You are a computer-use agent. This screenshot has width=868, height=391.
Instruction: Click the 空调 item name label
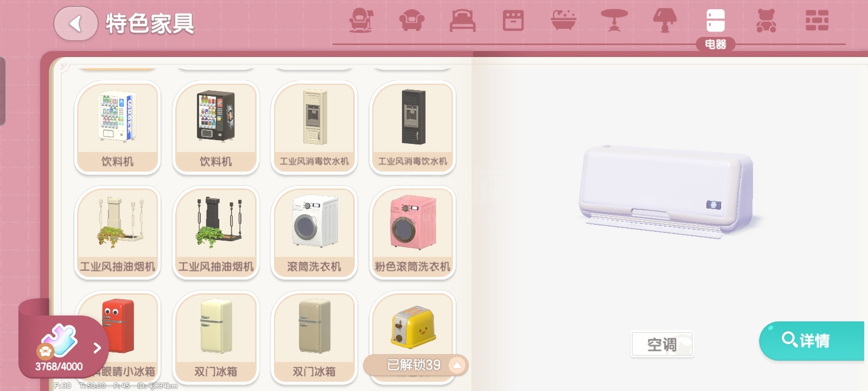pyautogui.click(x=662, y=345)
